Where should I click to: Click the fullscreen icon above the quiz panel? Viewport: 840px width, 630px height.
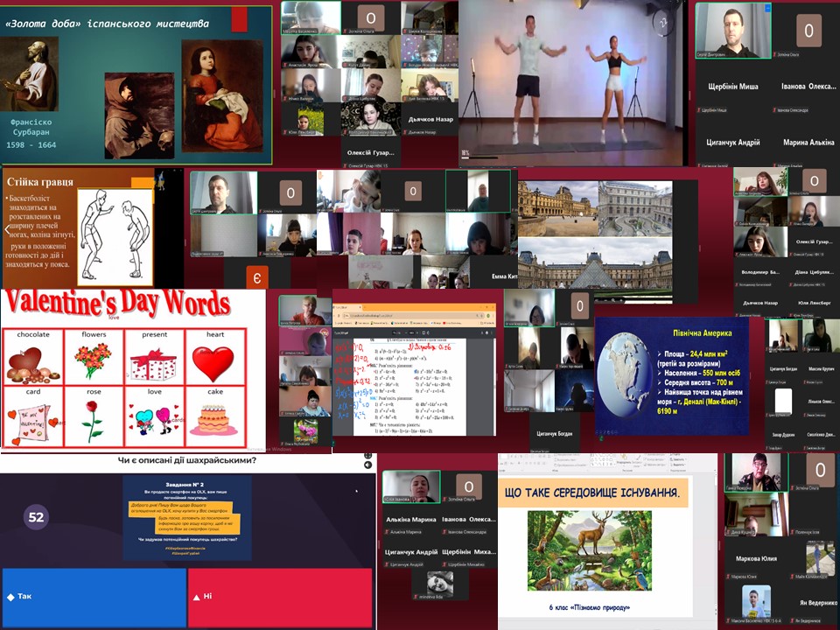pyautogui.click(x=367, y=453)
